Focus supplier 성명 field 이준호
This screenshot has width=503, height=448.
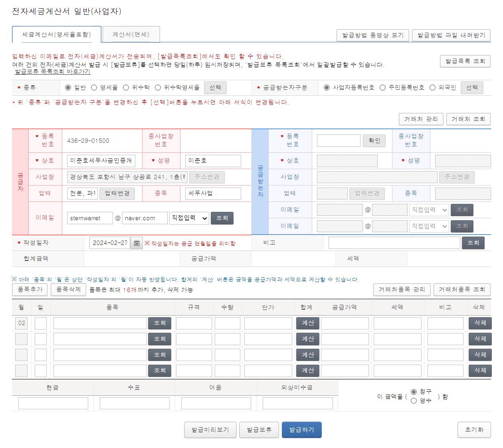coord(213,161)
